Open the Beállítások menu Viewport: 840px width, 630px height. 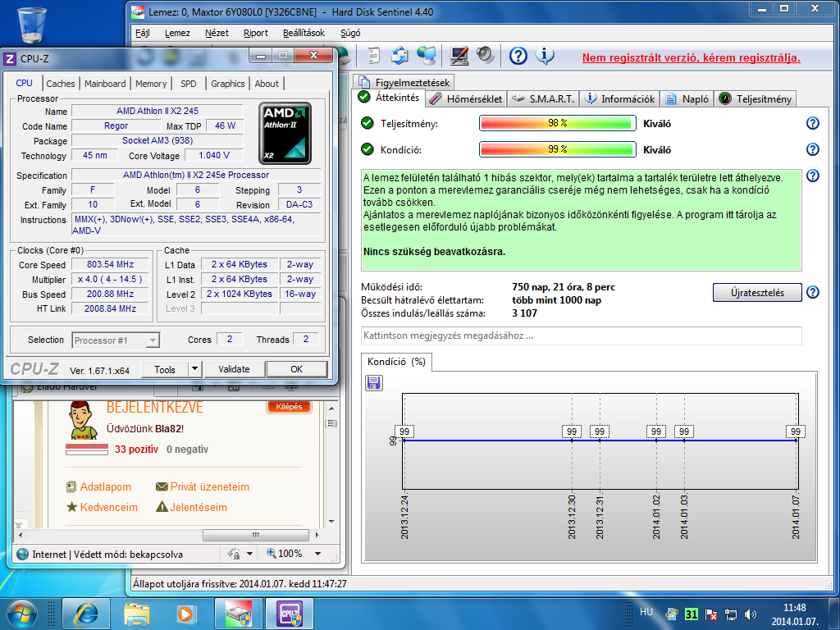coord(304,33)
